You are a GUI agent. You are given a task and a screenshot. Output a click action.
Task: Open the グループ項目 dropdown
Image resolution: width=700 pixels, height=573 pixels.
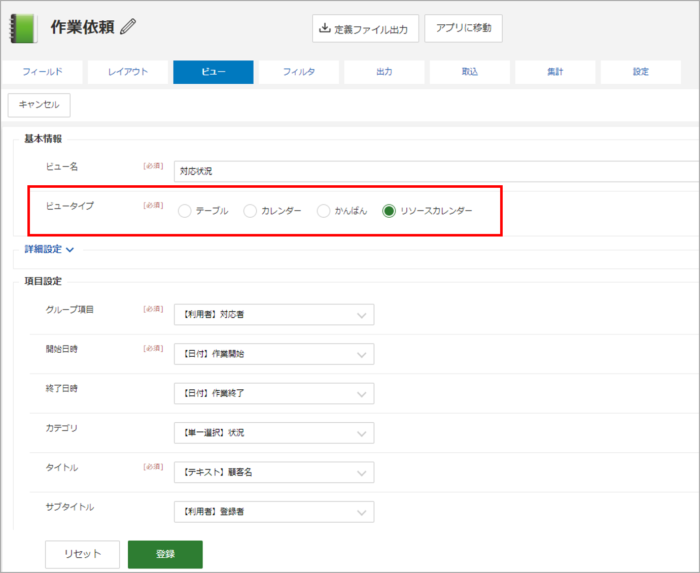[x=274, y=315]
